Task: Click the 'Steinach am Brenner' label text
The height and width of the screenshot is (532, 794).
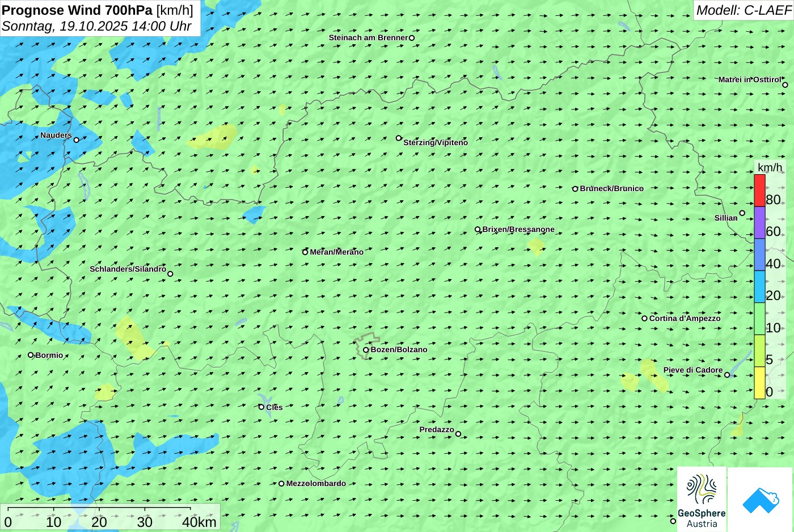Action: click(369, 38)
